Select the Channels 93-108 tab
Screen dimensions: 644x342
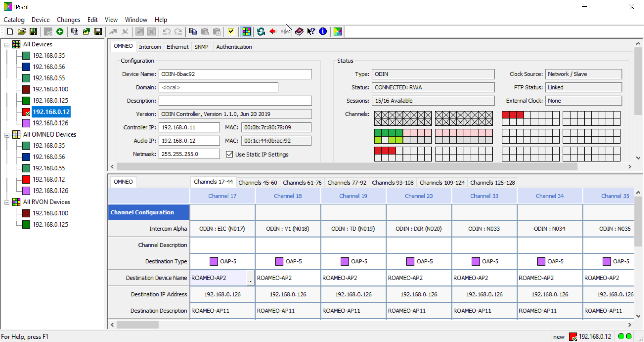click(393, 183)
